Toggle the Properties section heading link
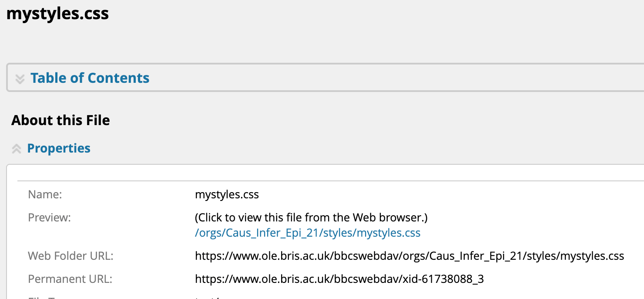Viewport: 644px width, 299px height. coord(59,148)
